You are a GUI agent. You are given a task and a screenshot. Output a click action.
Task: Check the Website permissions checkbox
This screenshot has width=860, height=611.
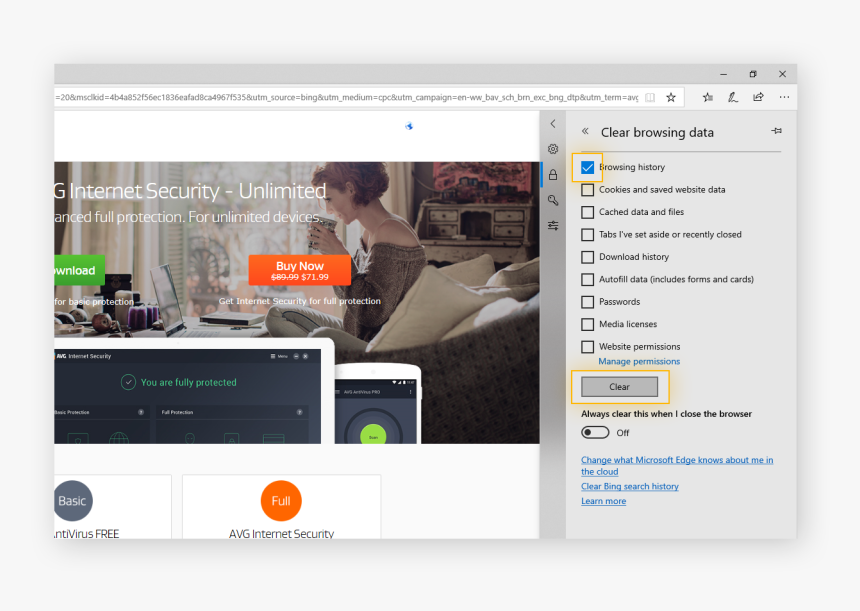click(x=587, y=347)
